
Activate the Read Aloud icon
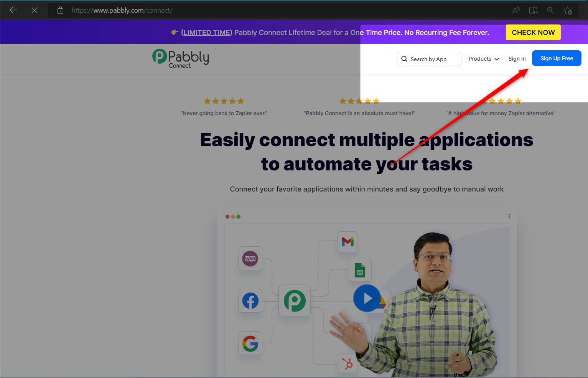click(x=516, y=10)
